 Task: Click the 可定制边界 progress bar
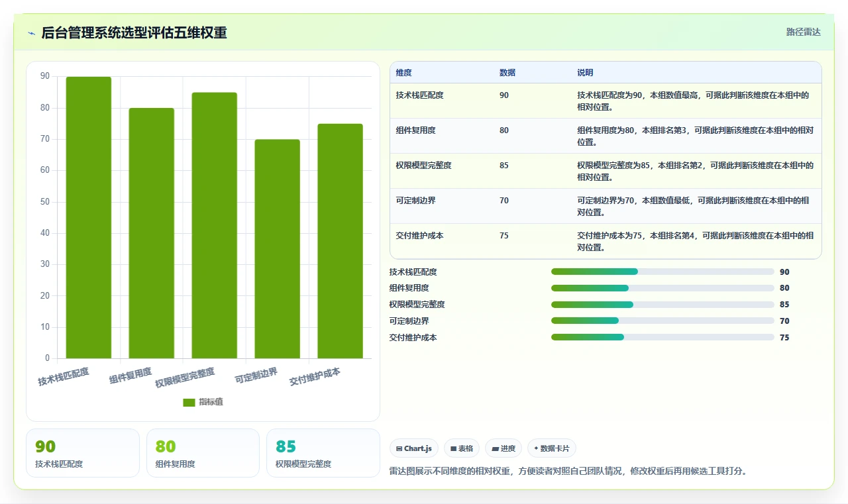[x=662, y=321]
